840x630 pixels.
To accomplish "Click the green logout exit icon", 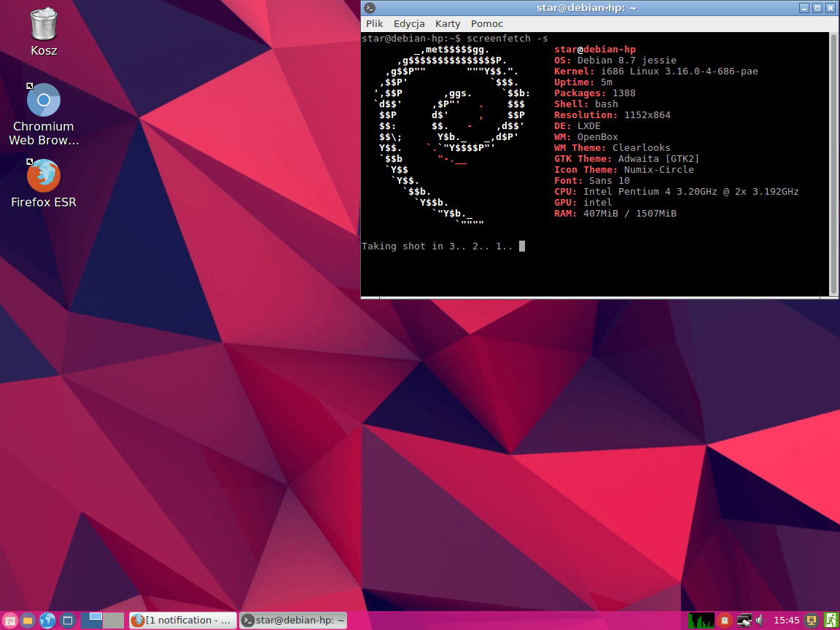I will click(830, 621).
